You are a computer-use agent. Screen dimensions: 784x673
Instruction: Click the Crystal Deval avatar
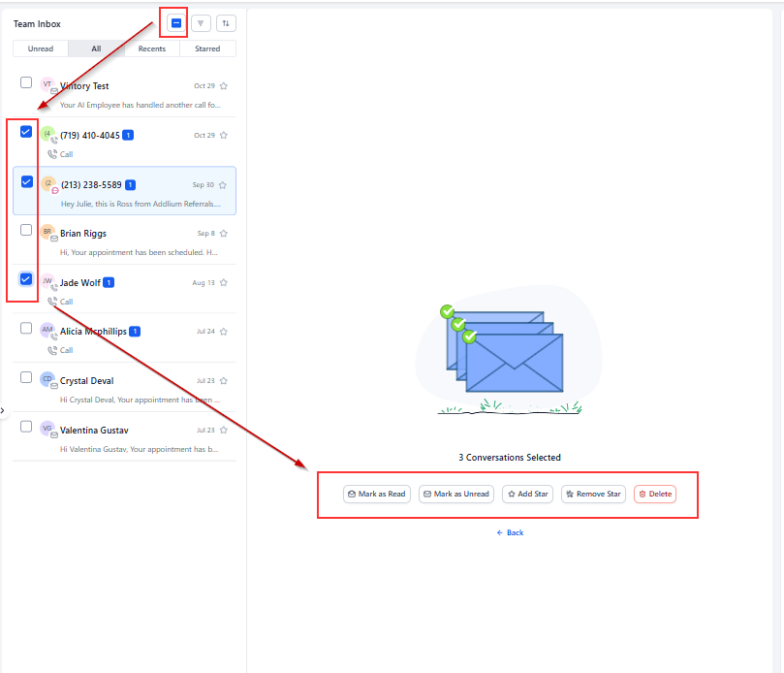[47, 380]
